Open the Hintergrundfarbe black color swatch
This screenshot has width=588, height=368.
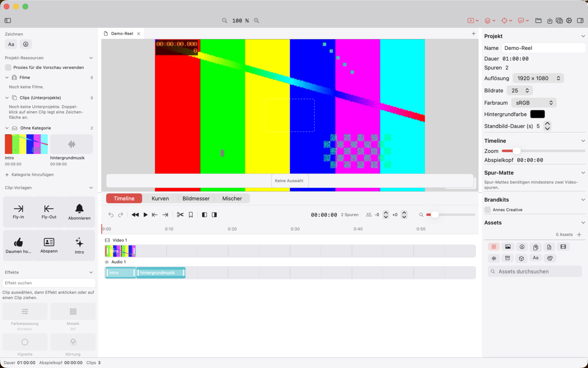point(537,114)
